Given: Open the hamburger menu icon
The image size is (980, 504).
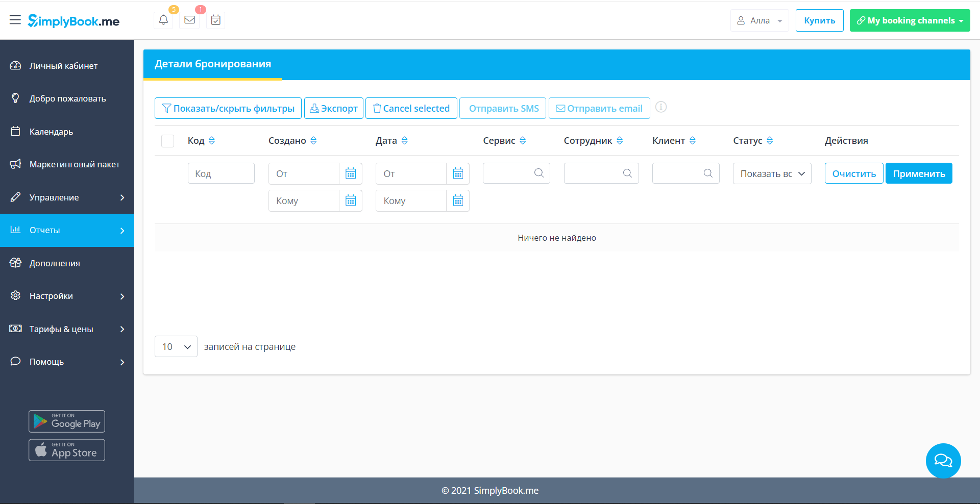Looking at the screenshot, I should click(15, 20).
